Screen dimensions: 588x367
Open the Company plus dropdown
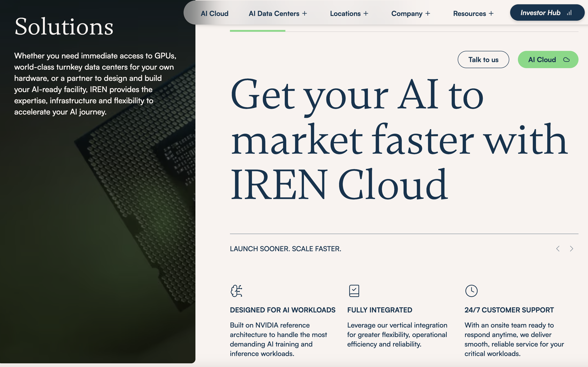428,14
